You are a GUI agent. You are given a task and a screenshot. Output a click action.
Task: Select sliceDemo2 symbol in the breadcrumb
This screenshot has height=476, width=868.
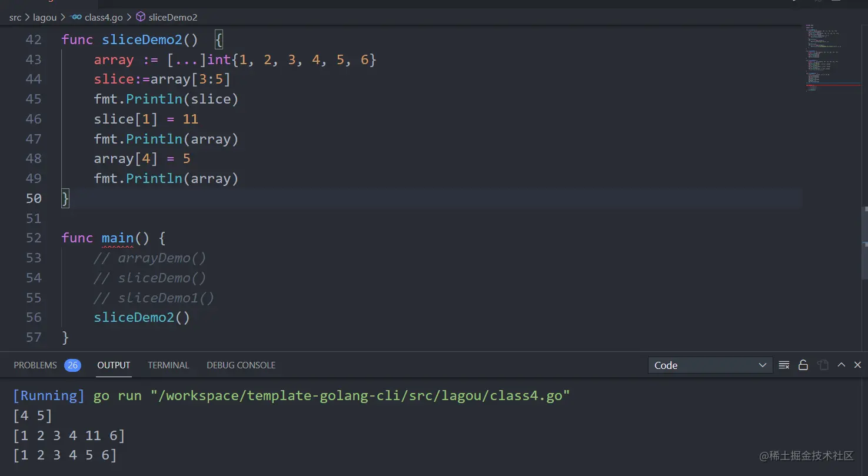173,18
